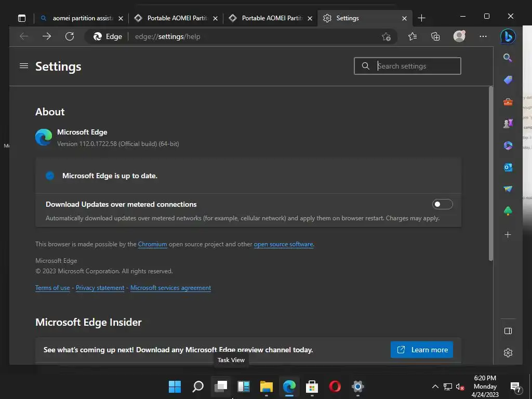Open sidebar Games chess icon
532x399 pixels.
tap(508, 124)
